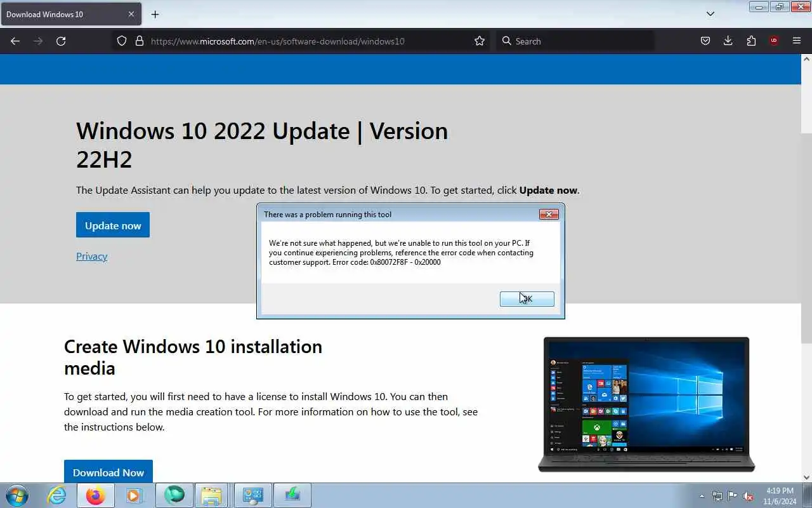Screen dimensions: 812x508
Task: Expand the list all tabs dropdown
Action: click(x=710, y=14)
